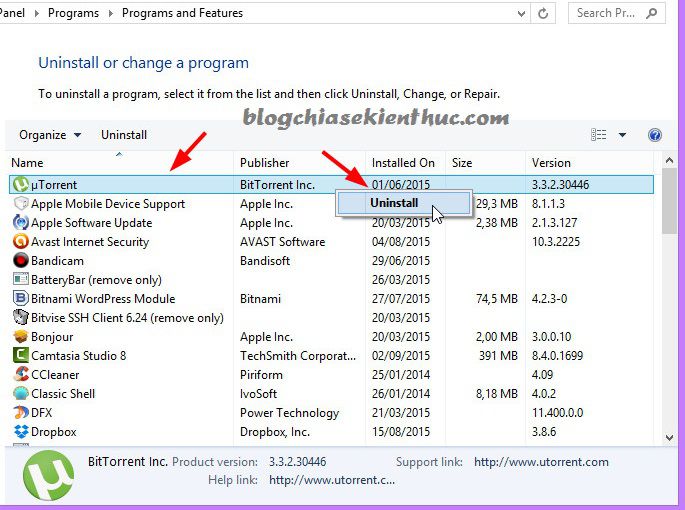The height and width of the screenshot is (510, 685).
Task: Click version 3.3.2.30446 in µTorrent row
Action: [x=560, y=185]
